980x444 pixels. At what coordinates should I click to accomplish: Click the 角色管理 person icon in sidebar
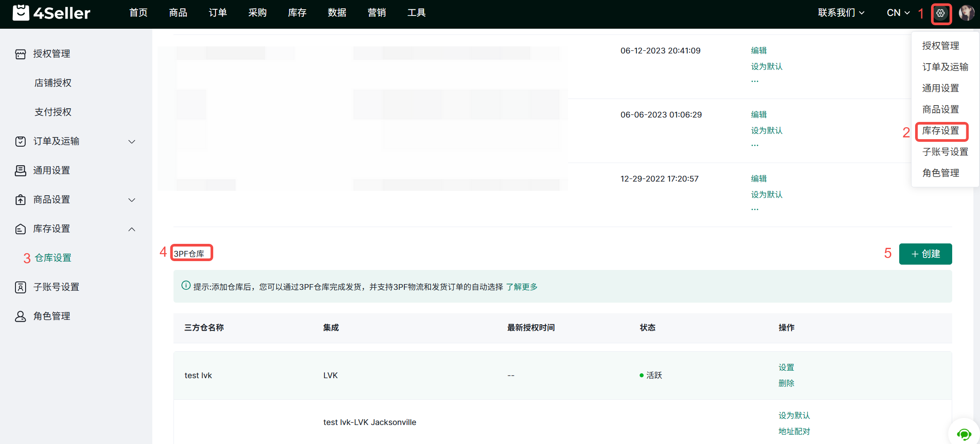(20, 316)
